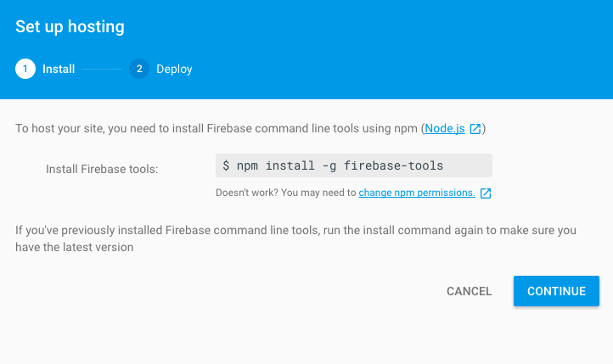
Task: Click external-link icon next to Node.js
Action: coord(475,129)
